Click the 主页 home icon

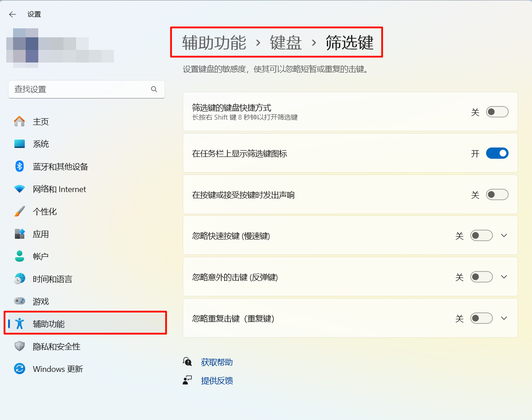point(19,121)
